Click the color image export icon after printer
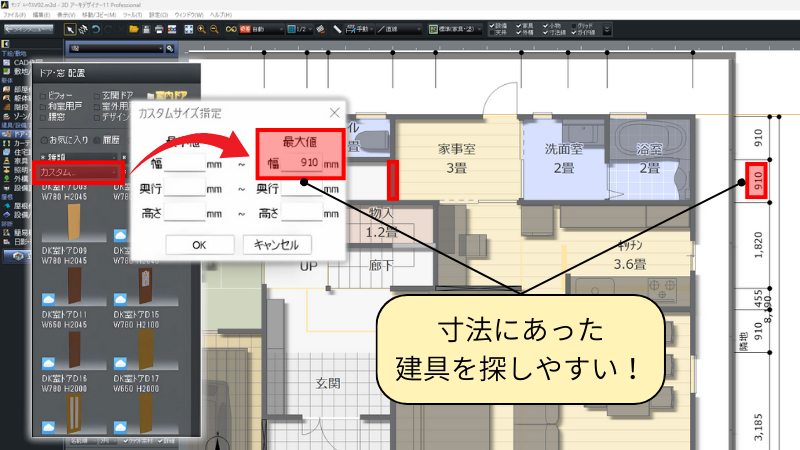Image resolution: width=800 pixels, height=450 pixels. tap(172, 30)
